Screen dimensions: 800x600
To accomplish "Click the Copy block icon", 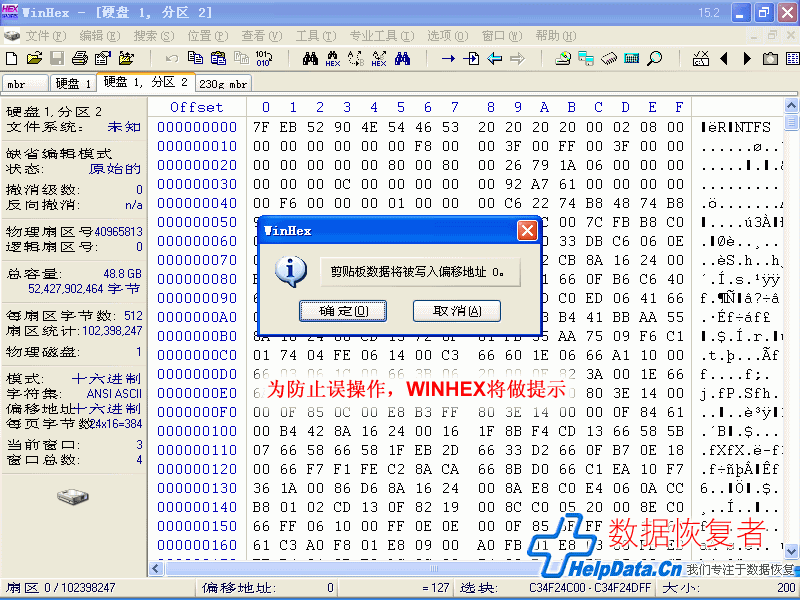I will coord(195,58).
